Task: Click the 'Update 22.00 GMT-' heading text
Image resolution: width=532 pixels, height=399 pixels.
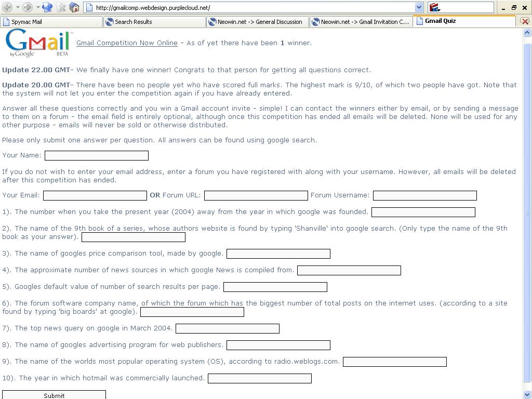Action: click(37, 70)
